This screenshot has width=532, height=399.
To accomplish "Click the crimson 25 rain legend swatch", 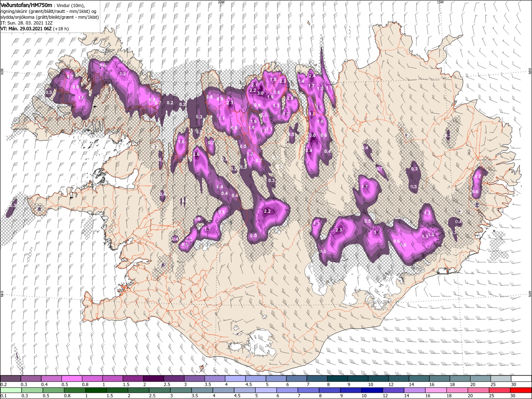I will tap(500, 390).
